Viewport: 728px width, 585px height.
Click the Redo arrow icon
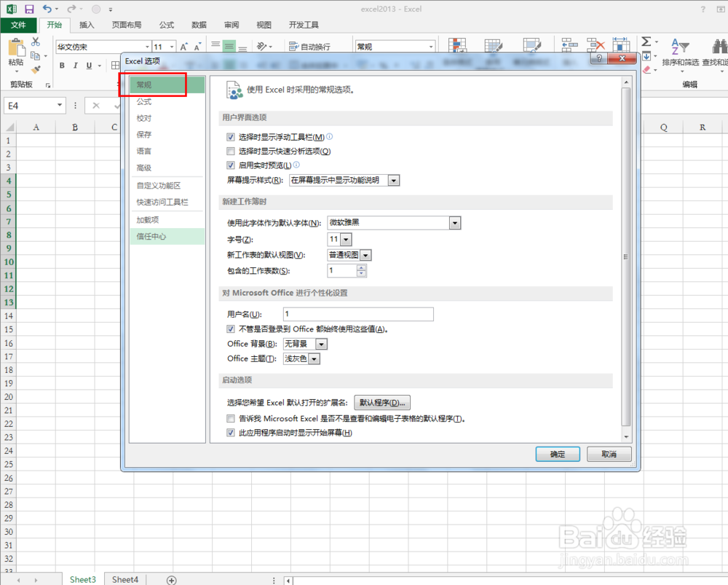tap(71, 9)
